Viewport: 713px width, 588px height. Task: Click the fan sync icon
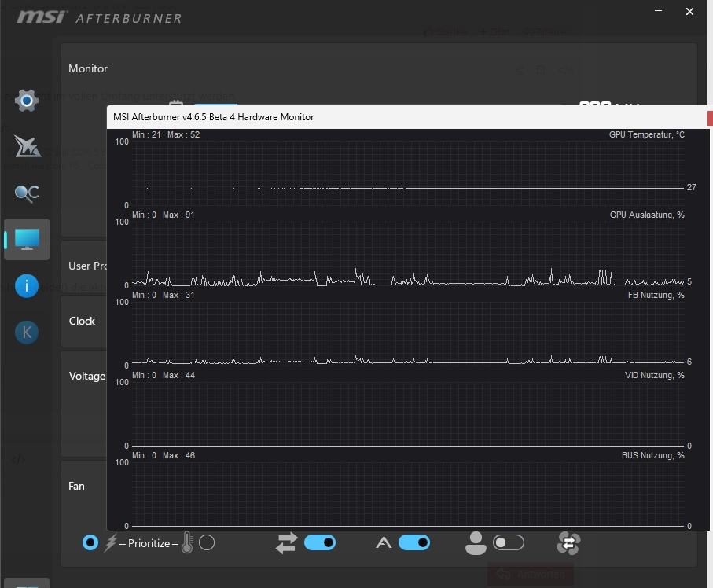[x=568, y=543]
